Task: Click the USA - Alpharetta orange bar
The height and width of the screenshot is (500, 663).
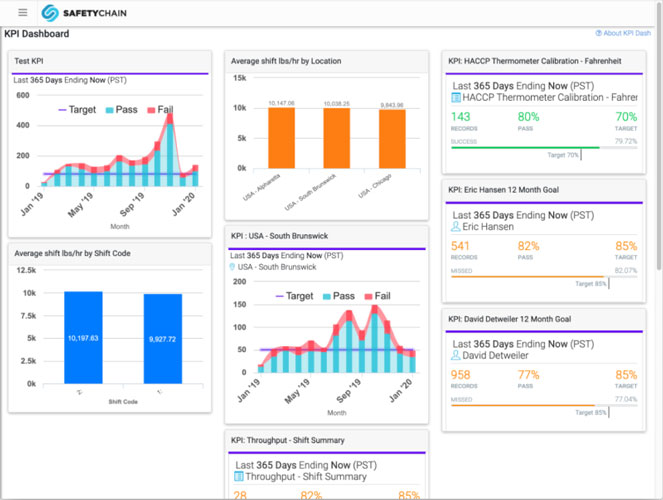Action: 281,138
